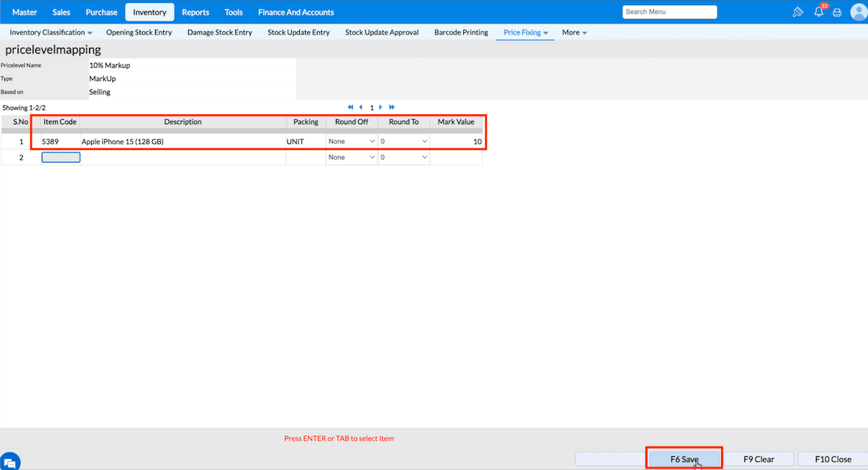
Task: Click the F9 Clear button
Action: [x=758, y=459]
